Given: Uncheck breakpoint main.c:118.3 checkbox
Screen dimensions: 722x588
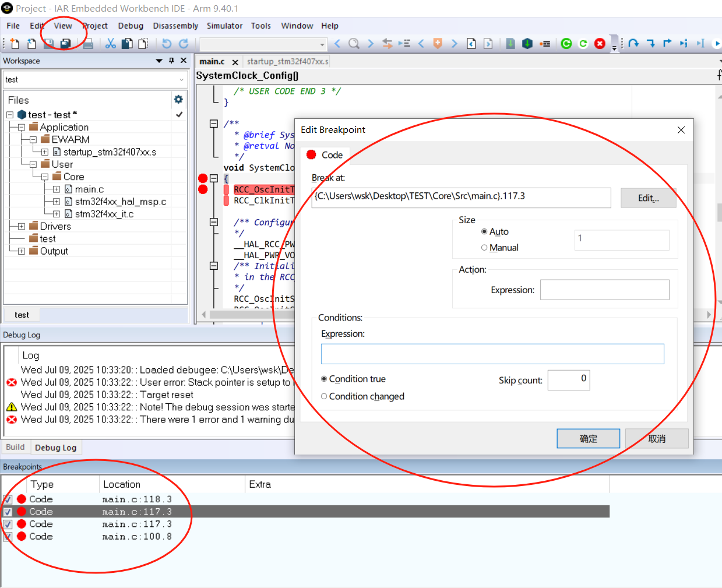Looking at the screenshot, I should coord(8,499).
